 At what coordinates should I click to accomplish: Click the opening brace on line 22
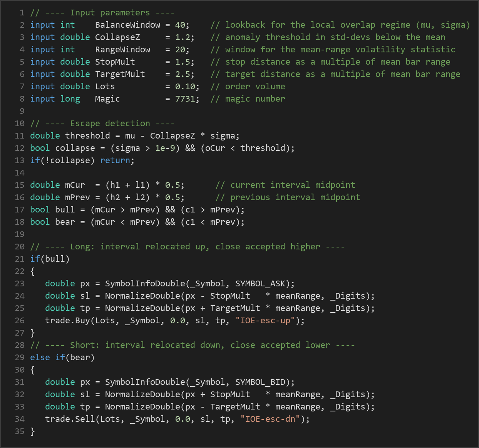coord(32,271)
